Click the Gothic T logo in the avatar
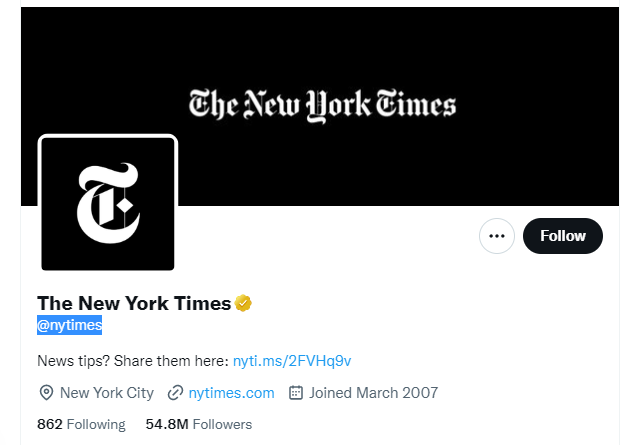This screenshot has width=638, height=445. tap(108, 203)
